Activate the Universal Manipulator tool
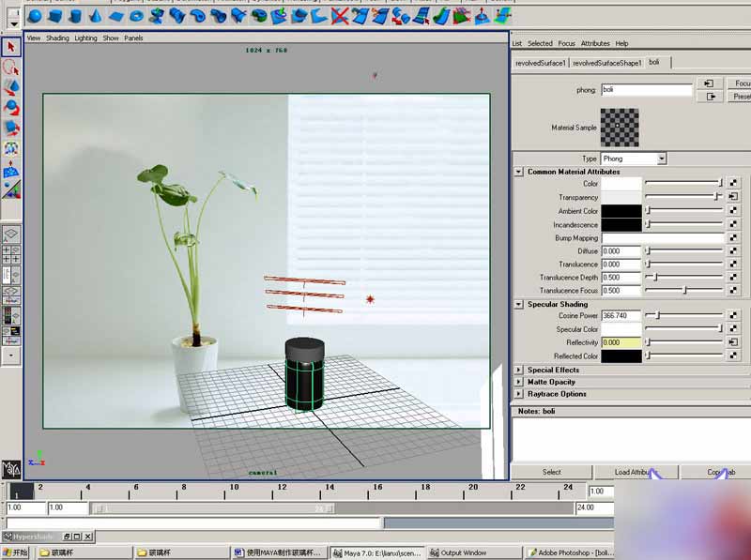 point(11,149)
